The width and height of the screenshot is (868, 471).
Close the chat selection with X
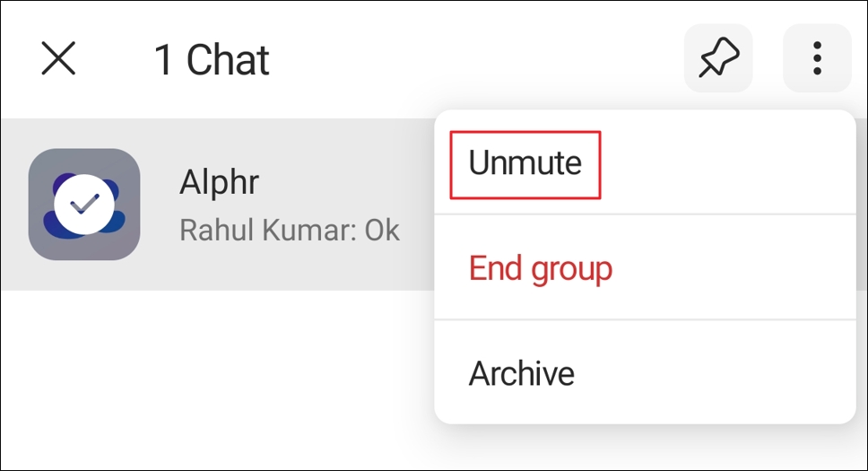coord(58,59)
